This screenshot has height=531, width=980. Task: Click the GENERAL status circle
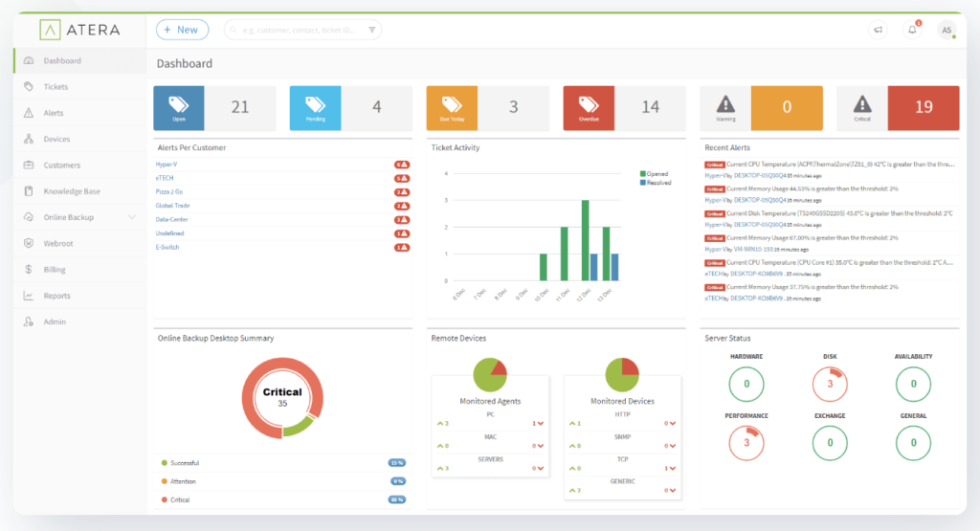pos(913,442)
